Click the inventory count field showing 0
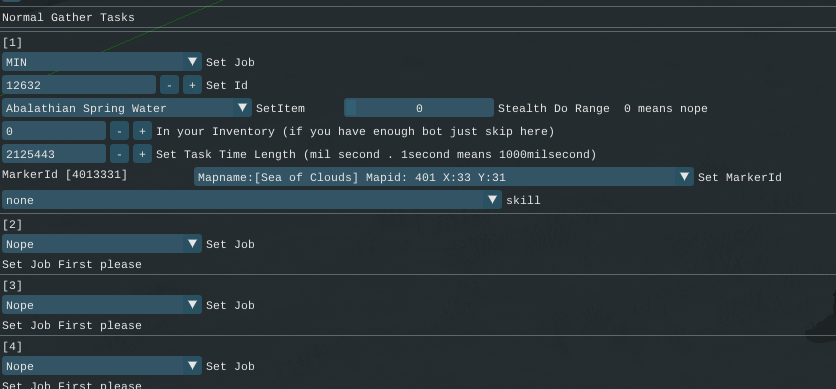 (54, 131)
